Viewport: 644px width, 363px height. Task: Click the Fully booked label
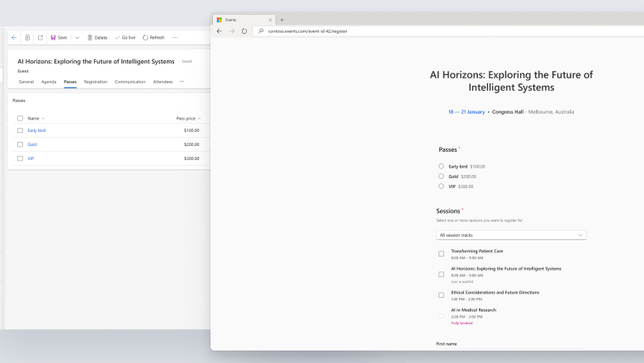(x=462, y=323)
